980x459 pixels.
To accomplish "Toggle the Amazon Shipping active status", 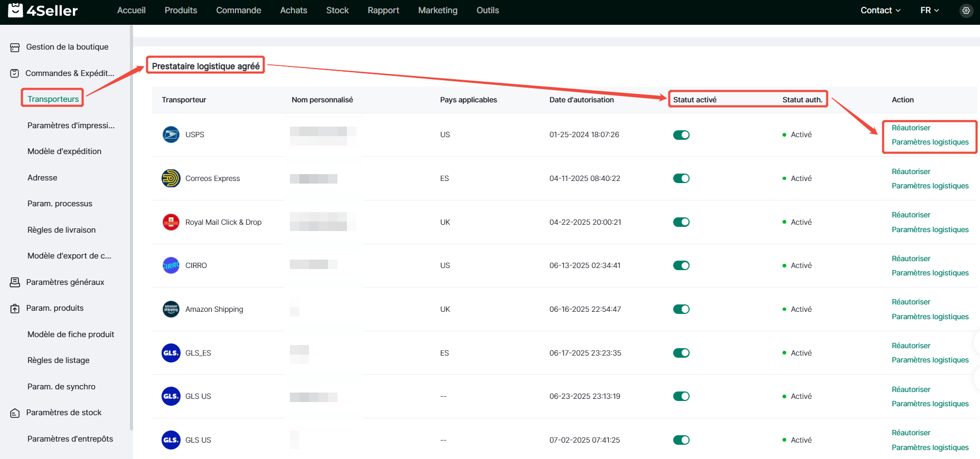I will [x=681, y=309].
